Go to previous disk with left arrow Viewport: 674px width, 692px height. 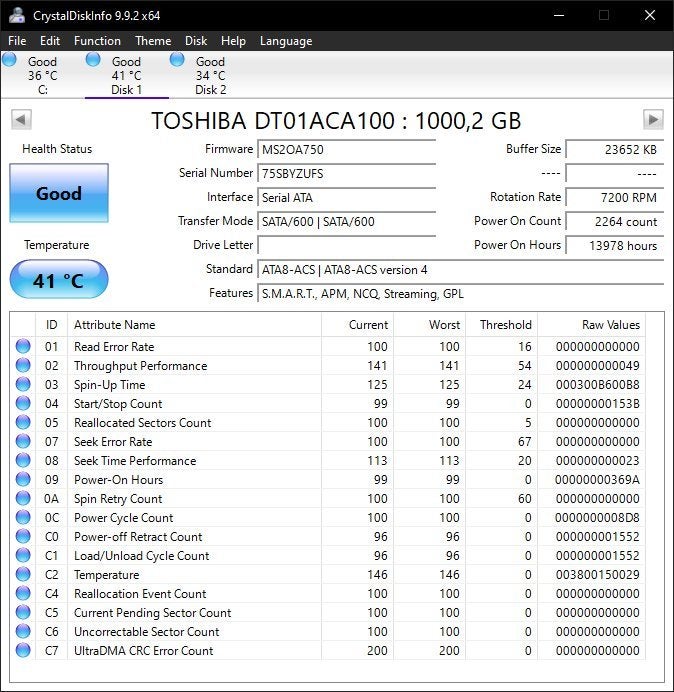point(21,120)
